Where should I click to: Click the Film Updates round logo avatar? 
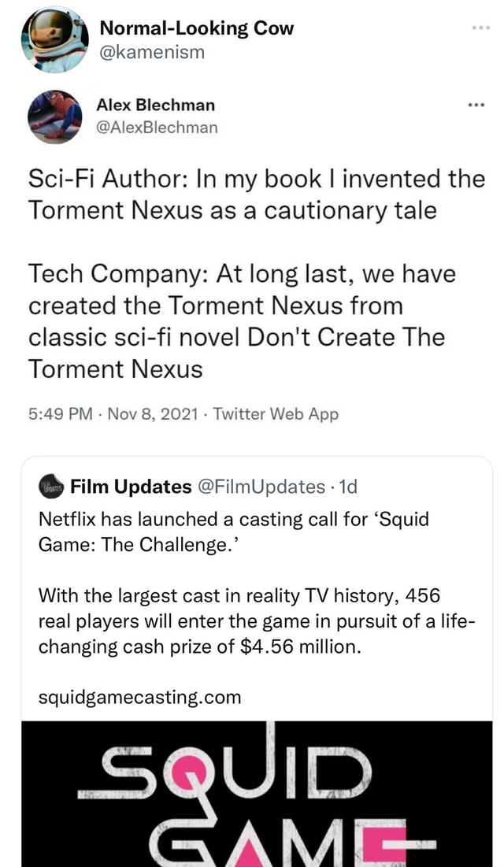tap(50, 487)
